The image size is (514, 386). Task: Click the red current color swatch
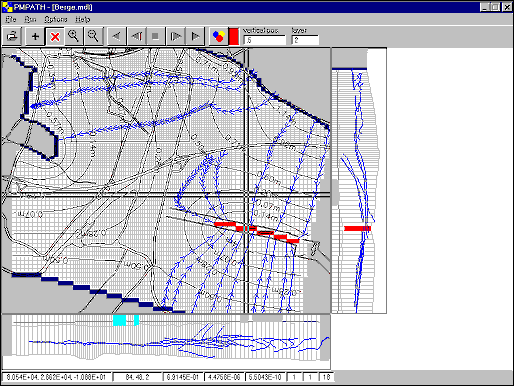pos(234,36)
